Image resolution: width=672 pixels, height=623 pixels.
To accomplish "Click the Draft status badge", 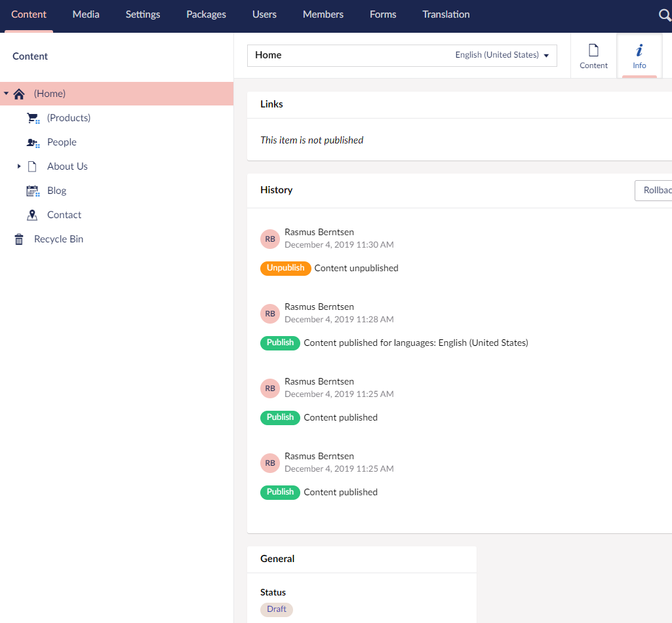I will click(277, 610).
